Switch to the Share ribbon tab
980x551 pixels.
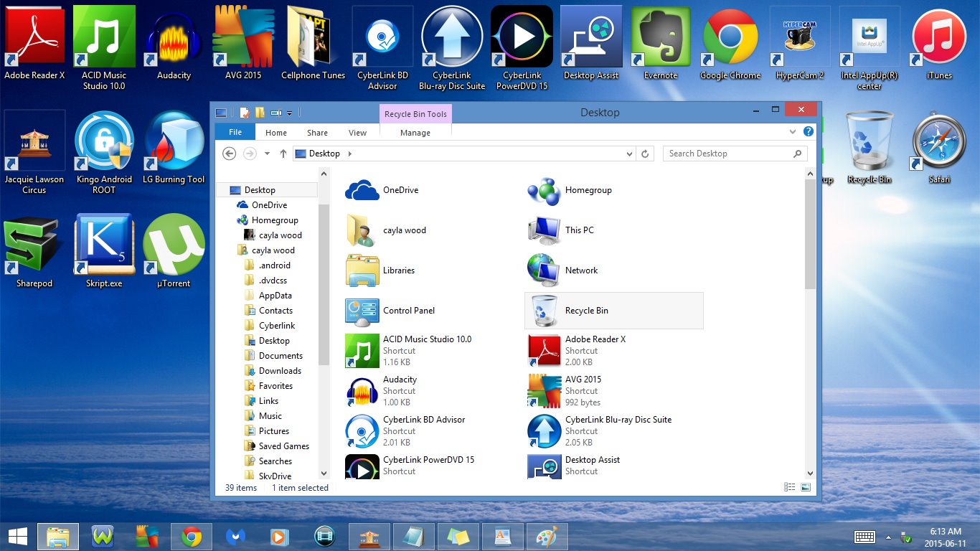(317, 133)
